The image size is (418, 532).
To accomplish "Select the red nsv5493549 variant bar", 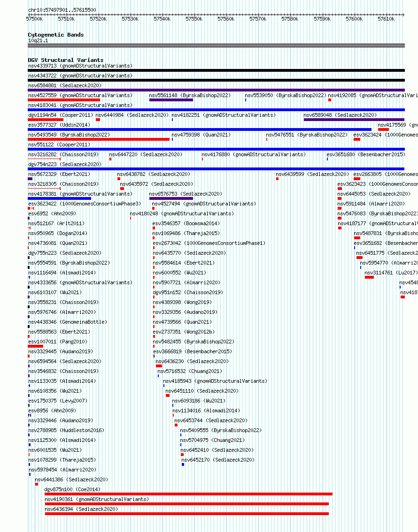I will click(99, 139).
